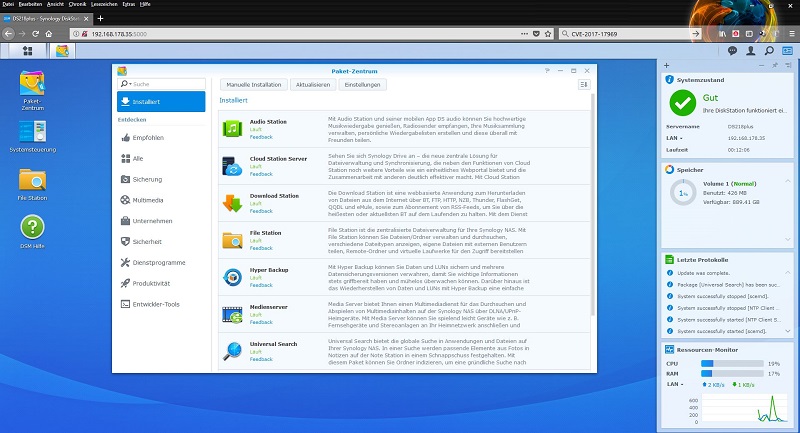
Task: Open search dropdown arrow in Suche field
Action: coord(131,84)
